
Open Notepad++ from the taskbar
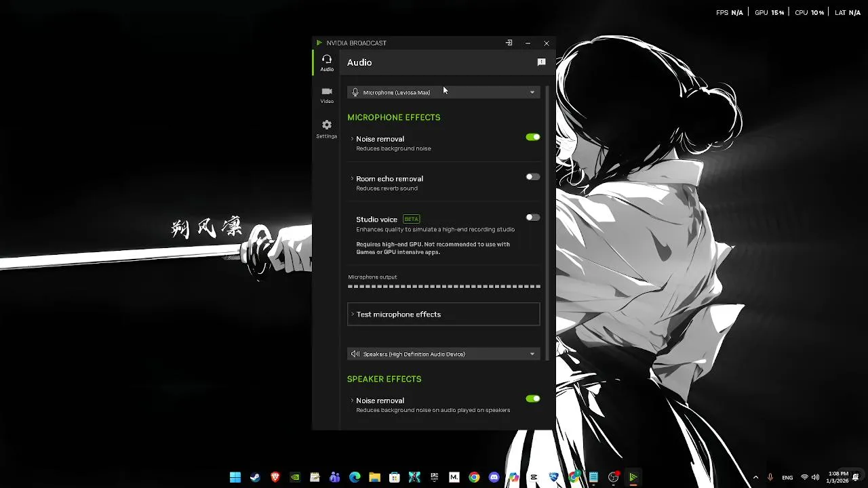[x=315, y=477]
